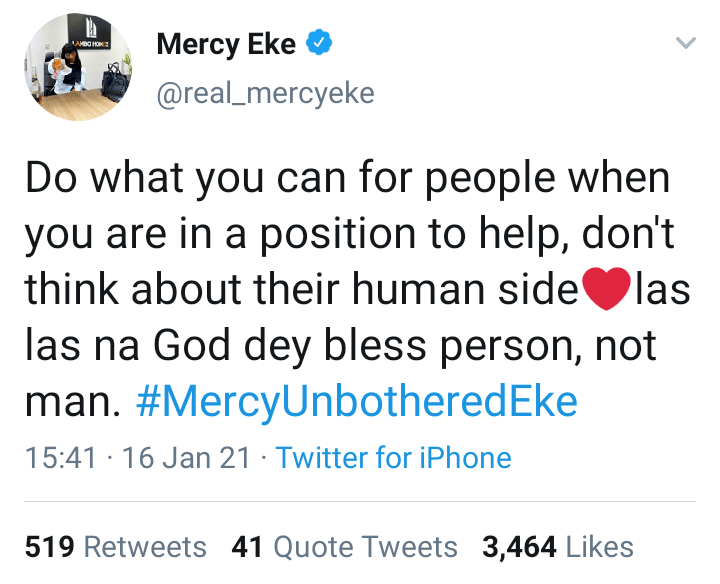The width and height of the screenshot is (720, 584).
Task: Open the Mercy Eke display name link
Action: pos(225,45)
